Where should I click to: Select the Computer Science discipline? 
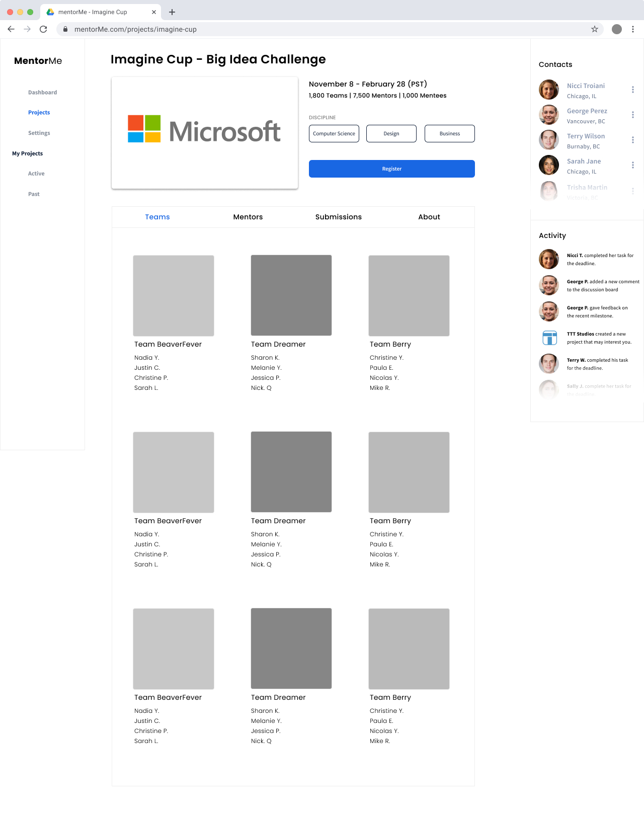coord(334,134)
